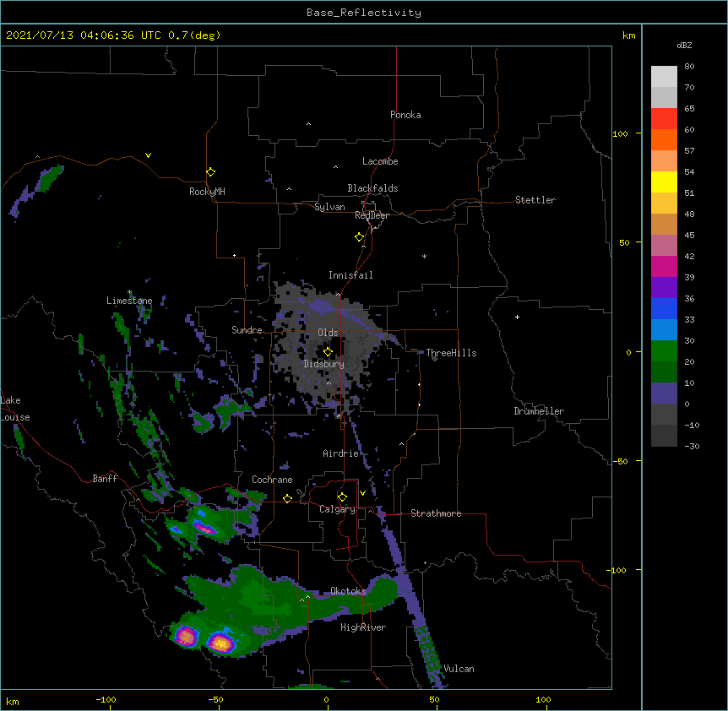Select the magenta 42 dBZ legend swatch
This screenshot has width=728, height=711.
[x=664, y=266]
